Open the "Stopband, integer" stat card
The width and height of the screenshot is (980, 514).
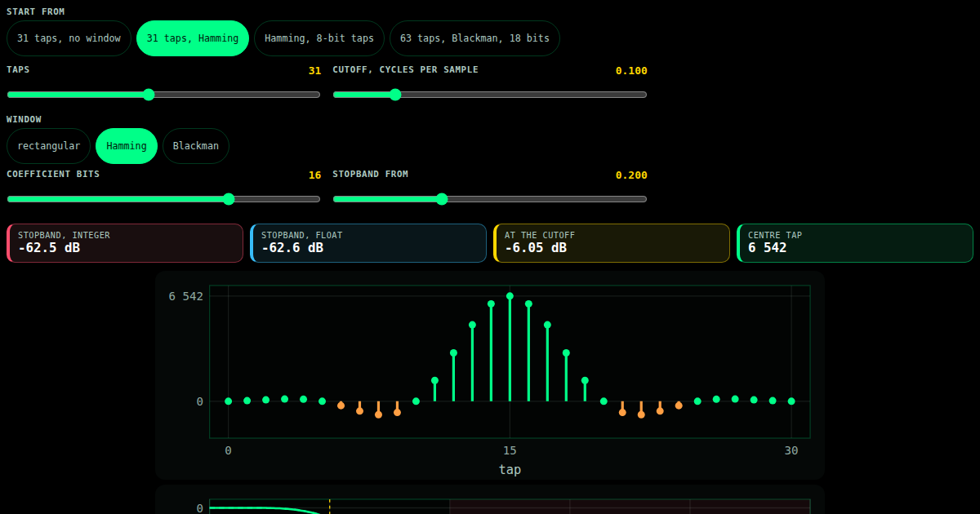point(125,243)
